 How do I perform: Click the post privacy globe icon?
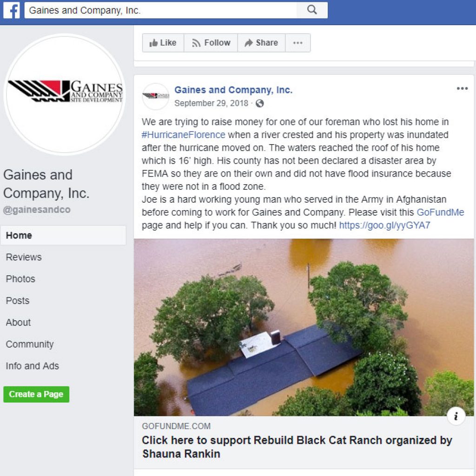click(259, 104)
